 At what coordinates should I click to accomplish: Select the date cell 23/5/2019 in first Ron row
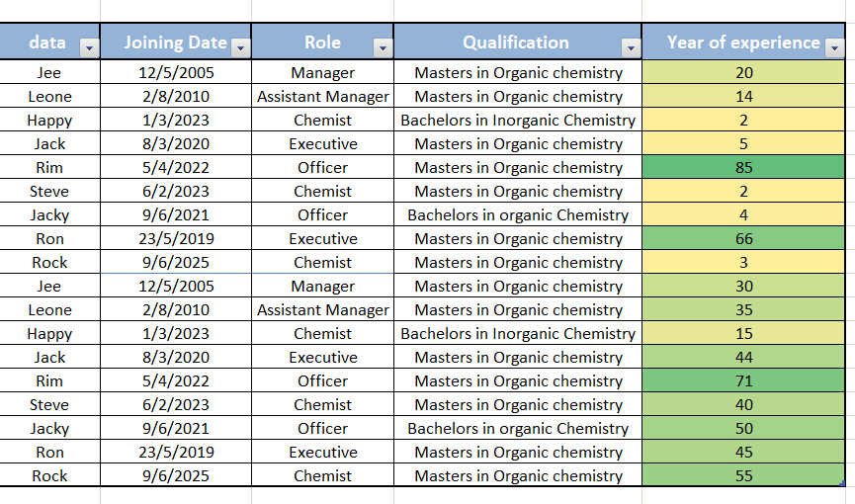pos(176,238)
